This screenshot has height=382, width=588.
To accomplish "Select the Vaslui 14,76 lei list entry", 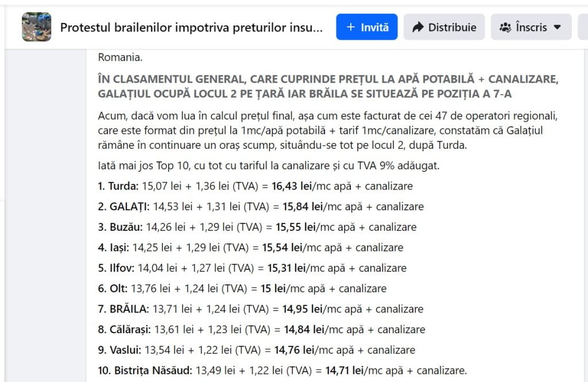I will (x=257, y=350).
